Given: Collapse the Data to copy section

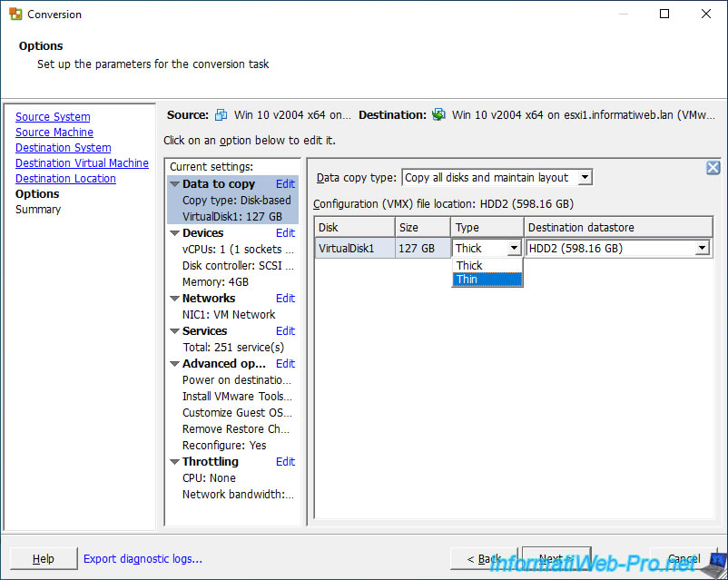Looking at the screenshot, I should 174,184.
